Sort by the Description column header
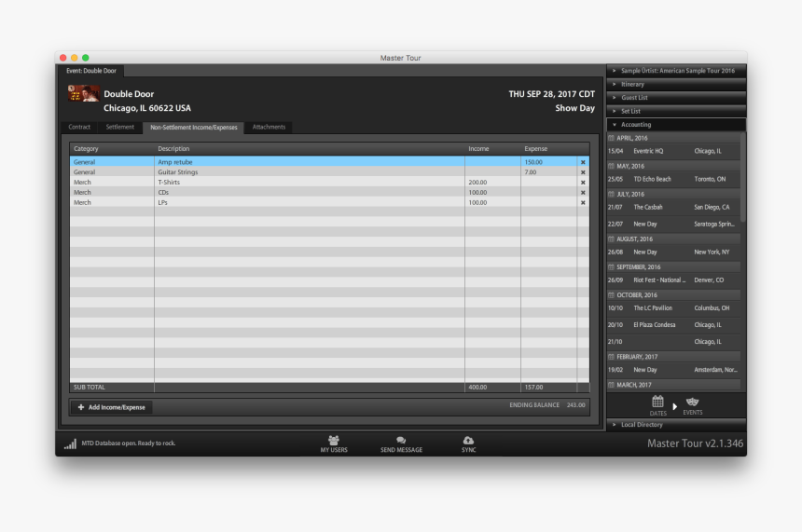 click(x=310, y=149)
